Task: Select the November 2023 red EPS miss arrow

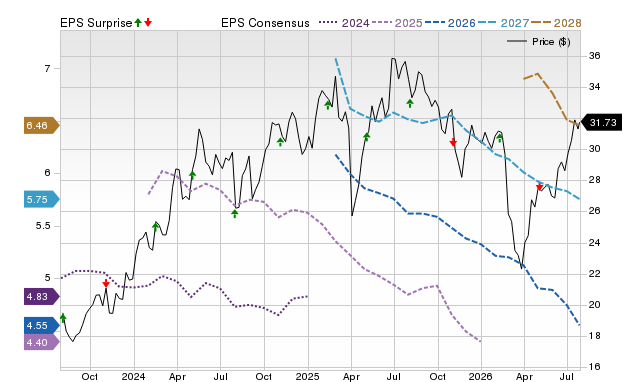Action: coord(106,284)
